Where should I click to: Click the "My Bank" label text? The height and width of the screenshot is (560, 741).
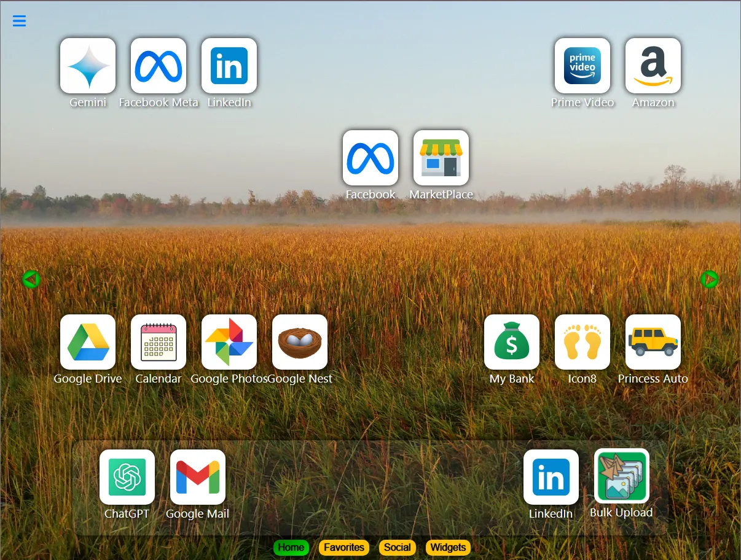512,379
